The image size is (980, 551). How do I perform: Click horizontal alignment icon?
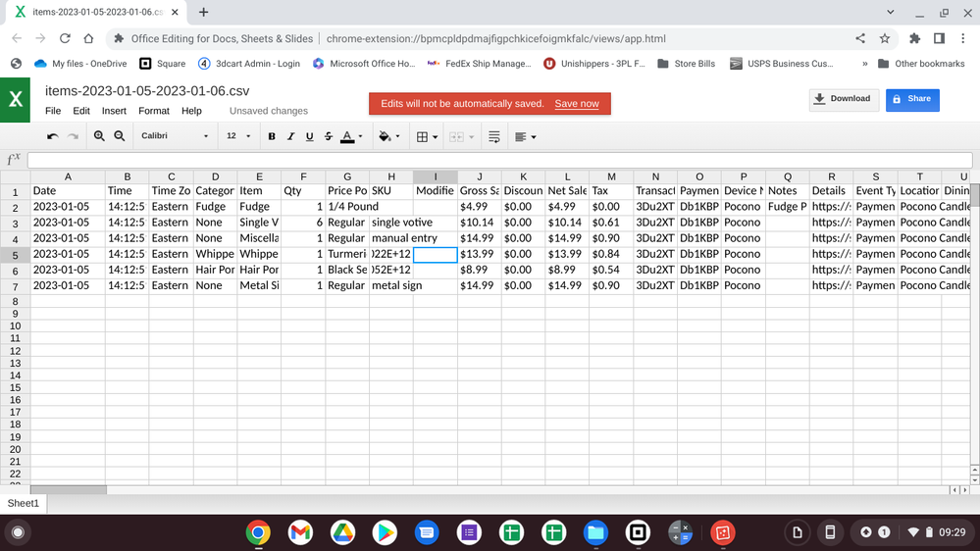click(520, 137)
